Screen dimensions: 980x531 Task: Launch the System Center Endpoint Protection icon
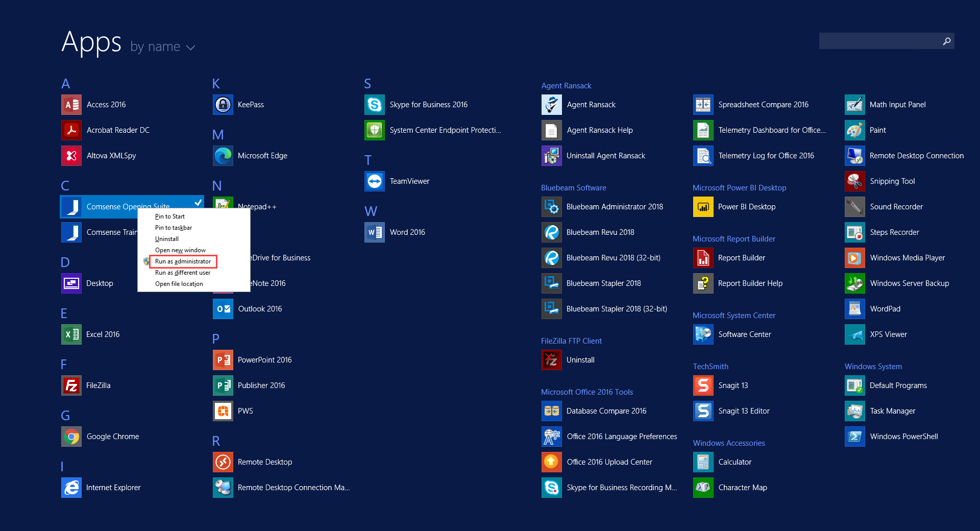(x=375, y=130)
